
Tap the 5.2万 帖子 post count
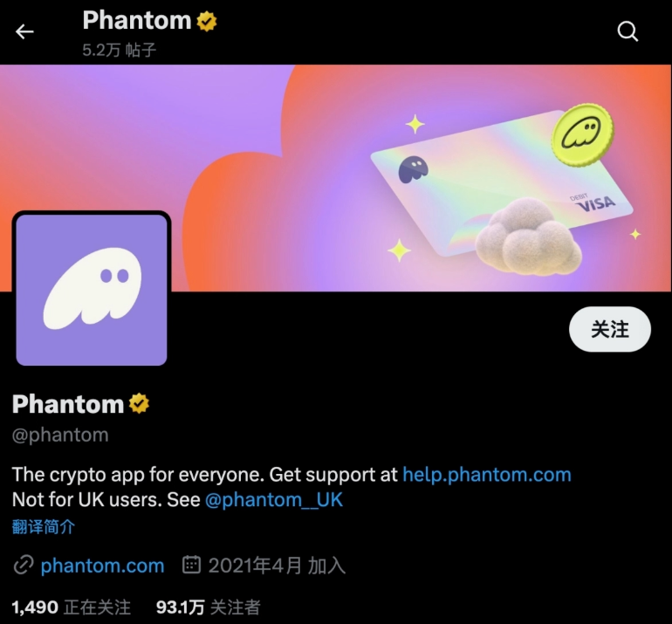[120, 50]
